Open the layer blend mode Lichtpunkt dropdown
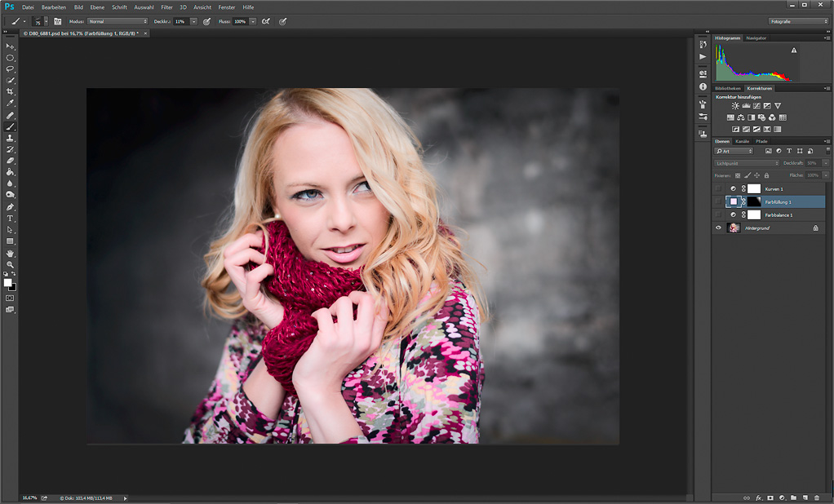 746,163
